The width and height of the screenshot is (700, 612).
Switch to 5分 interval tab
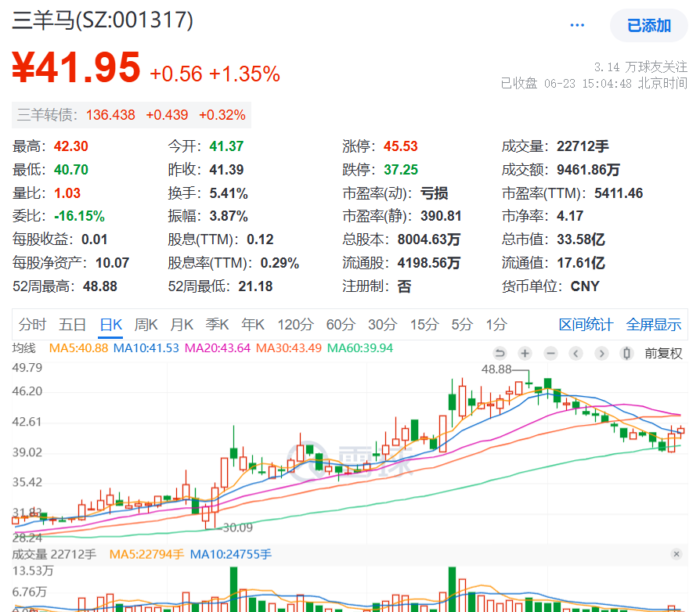(x=462, y=324)
